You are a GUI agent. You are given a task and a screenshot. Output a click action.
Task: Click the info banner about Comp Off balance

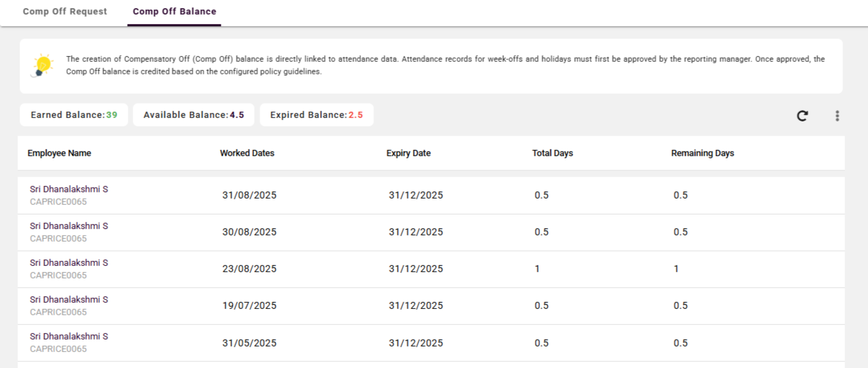pyautogui.click(x=444, y=65)
